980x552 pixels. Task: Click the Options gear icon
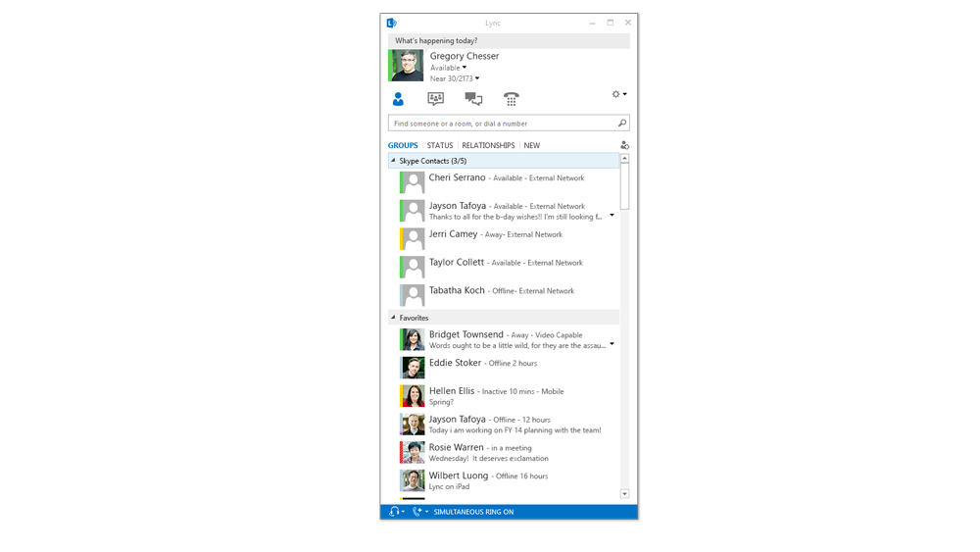pos(617,95)
